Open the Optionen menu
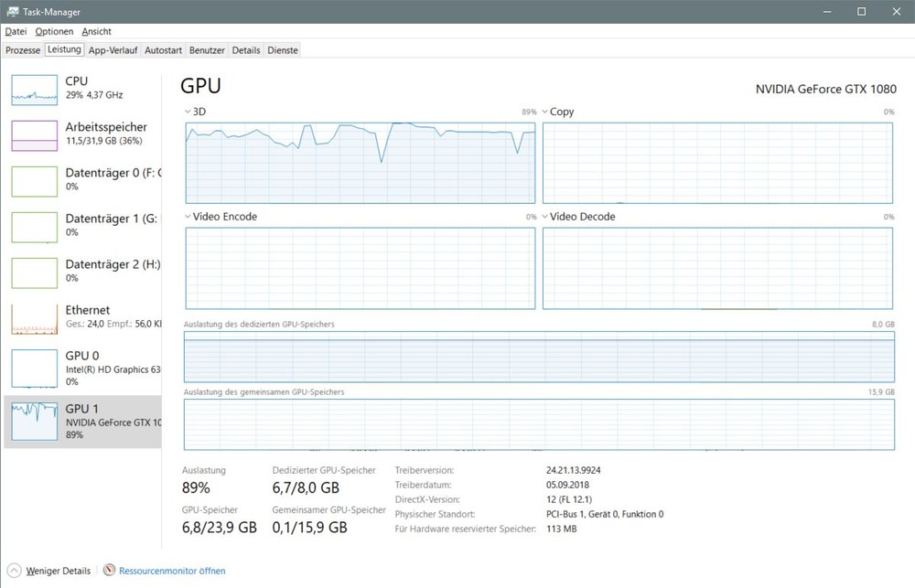The width and height of the screenshot is (915, 588). tap(54, 31)
